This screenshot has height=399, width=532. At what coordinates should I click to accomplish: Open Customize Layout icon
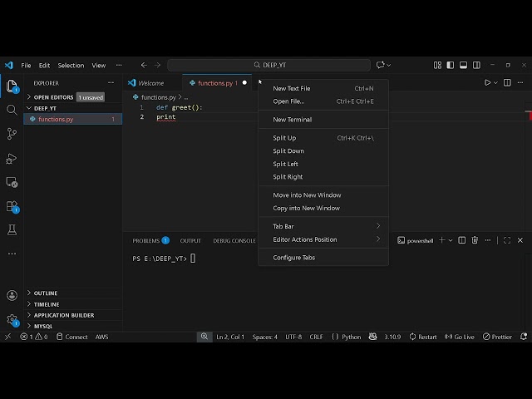(437, 65)
